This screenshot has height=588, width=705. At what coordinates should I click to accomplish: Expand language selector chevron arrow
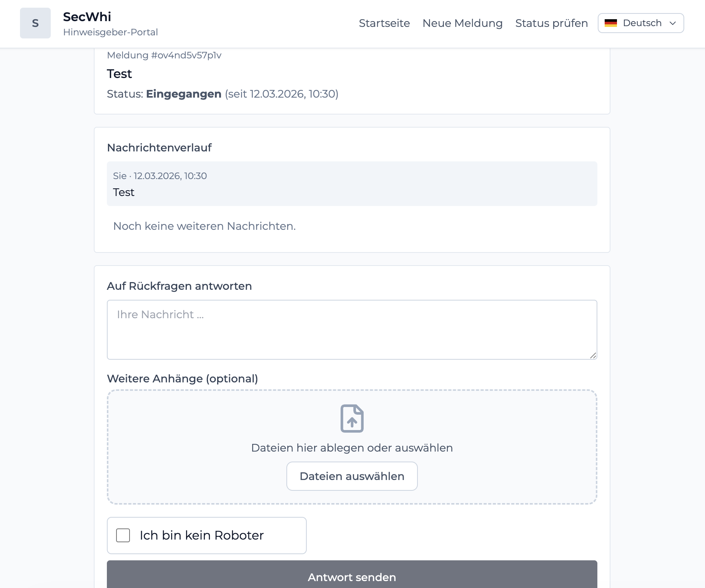tap(673, 23)
